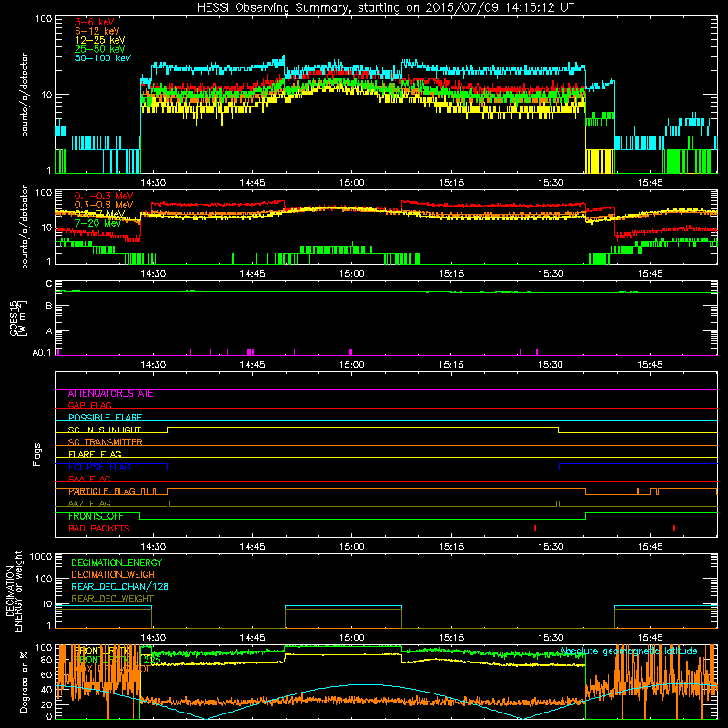Click the 15:30 tick label under the Flags panel
Viewport: 728px width, 728px height.
tap(551, 547)
